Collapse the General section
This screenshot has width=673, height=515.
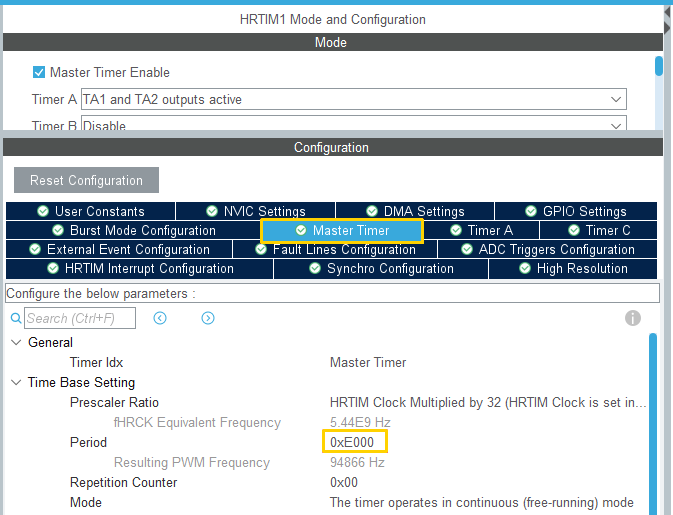coord(16,342)
